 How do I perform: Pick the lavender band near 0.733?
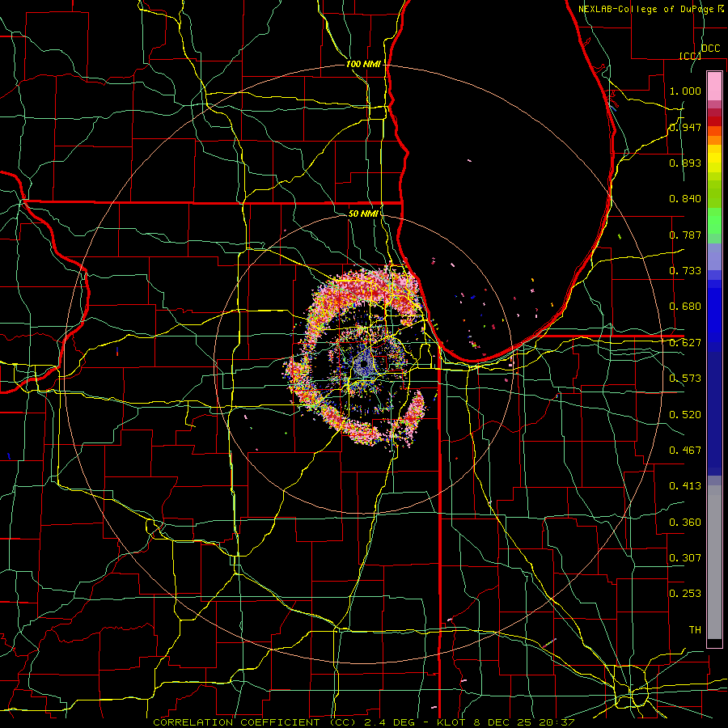pos(714,257)
